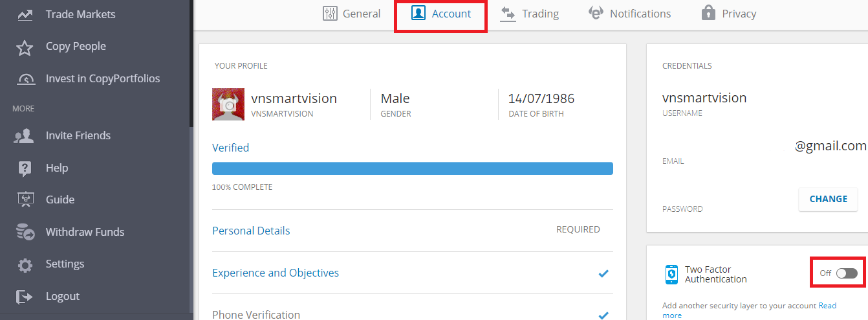
Task: Click the Invite Friends people icon
Action: 25,135
